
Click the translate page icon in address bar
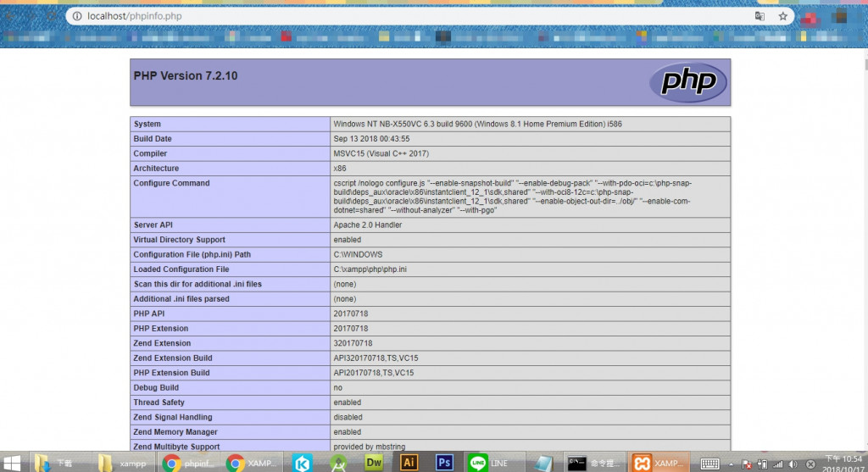coord(759,16)
